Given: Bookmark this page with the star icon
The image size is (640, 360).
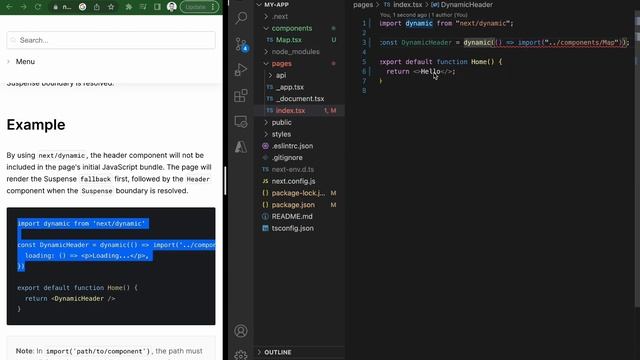Looking at the screenshot, I should (111, 7).
